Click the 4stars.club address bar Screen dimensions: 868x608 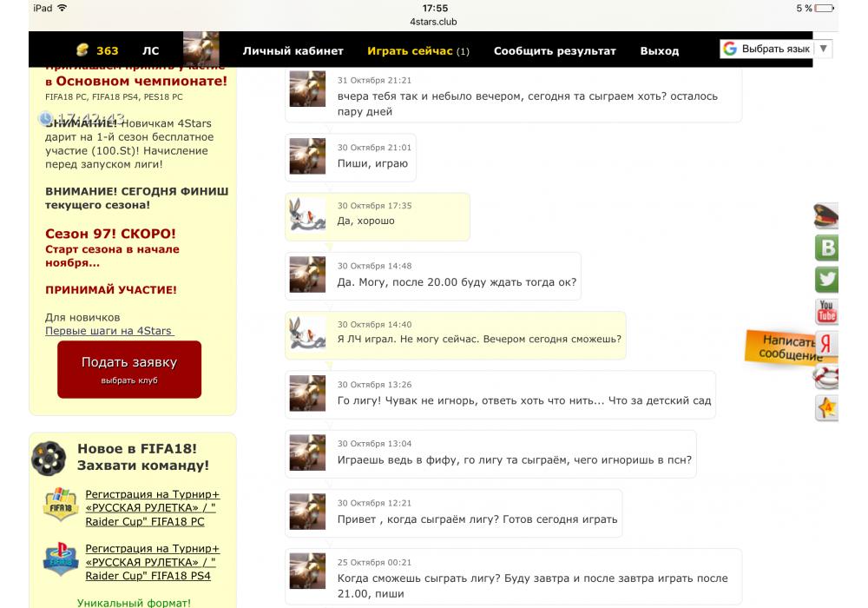coord(433,22)
